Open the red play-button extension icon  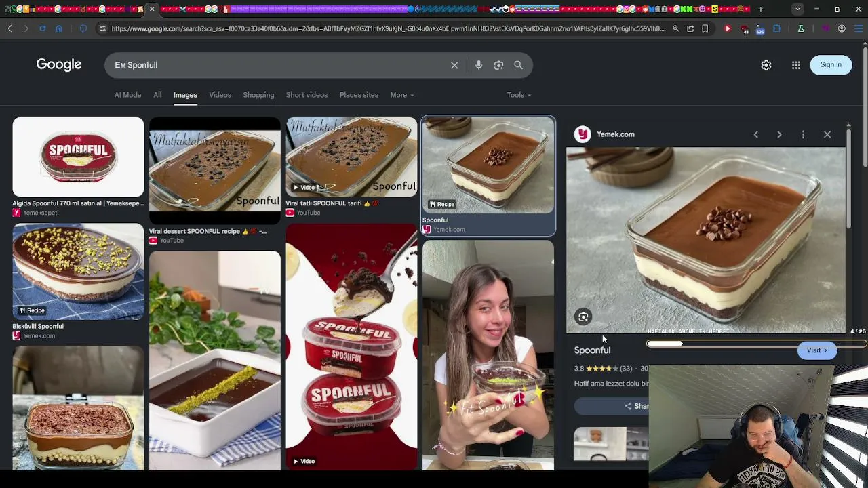pyautogui.click(x=728, y=28)
